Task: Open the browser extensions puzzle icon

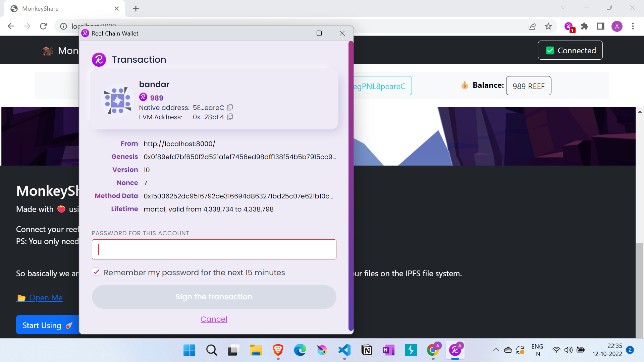Action: click(x=585, y=26)
